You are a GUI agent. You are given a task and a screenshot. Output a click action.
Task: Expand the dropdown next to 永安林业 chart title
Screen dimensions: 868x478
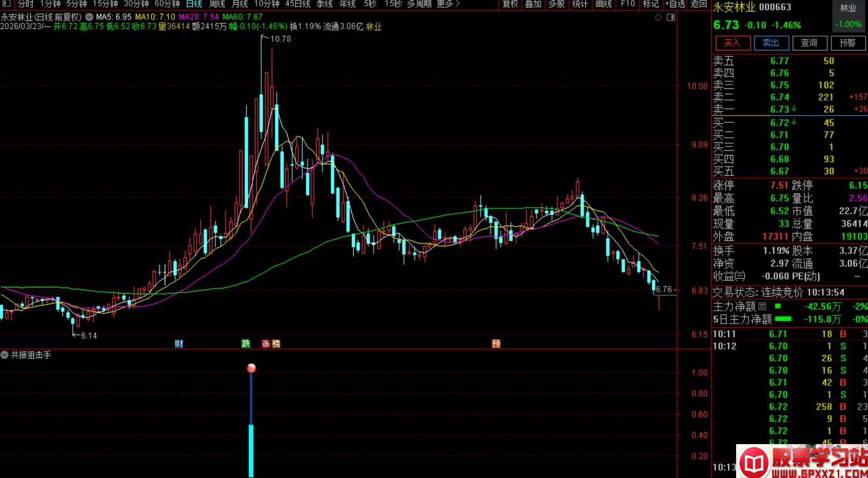(x=89, y=17)
